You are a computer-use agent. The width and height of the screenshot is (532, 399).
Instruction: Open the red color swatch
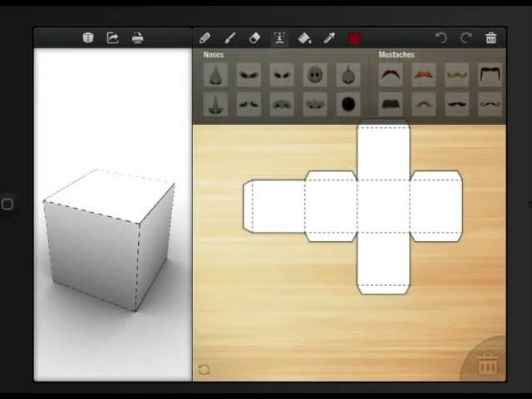point(354,38)
